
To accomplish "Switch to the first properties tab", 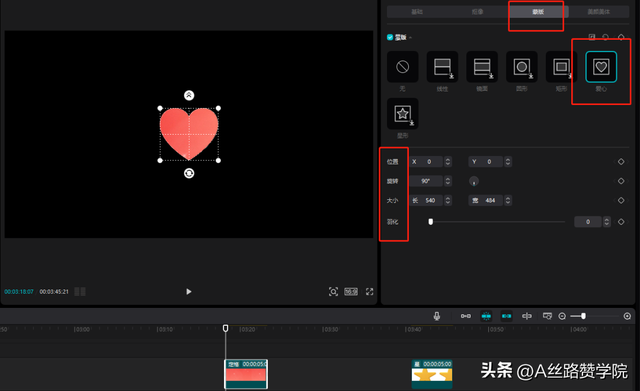I will click(417, 12).
